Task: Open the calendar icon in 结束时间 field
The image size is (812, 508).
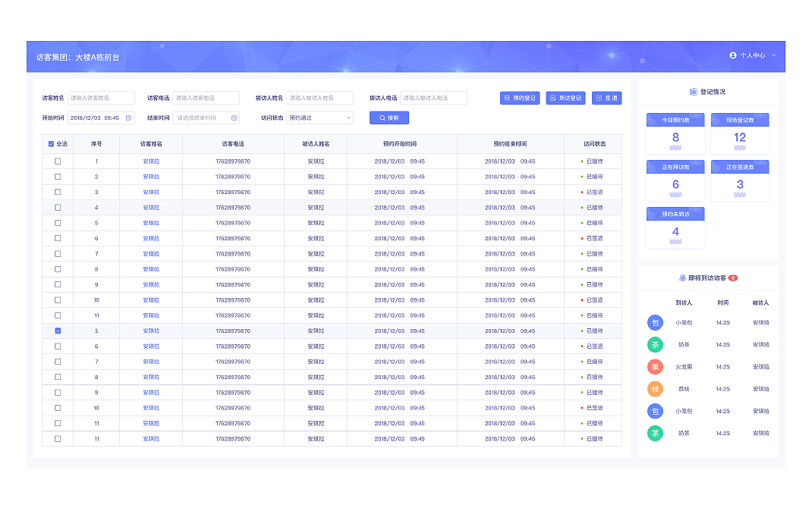Action: 234,118
